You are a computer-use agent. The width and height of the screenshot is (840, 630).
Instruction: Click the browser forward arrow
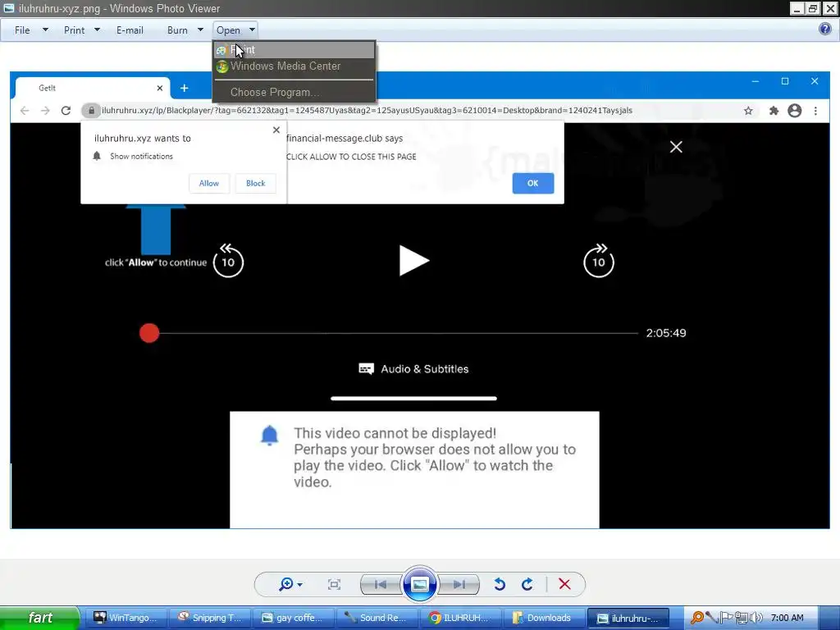(x=45, y=111)
